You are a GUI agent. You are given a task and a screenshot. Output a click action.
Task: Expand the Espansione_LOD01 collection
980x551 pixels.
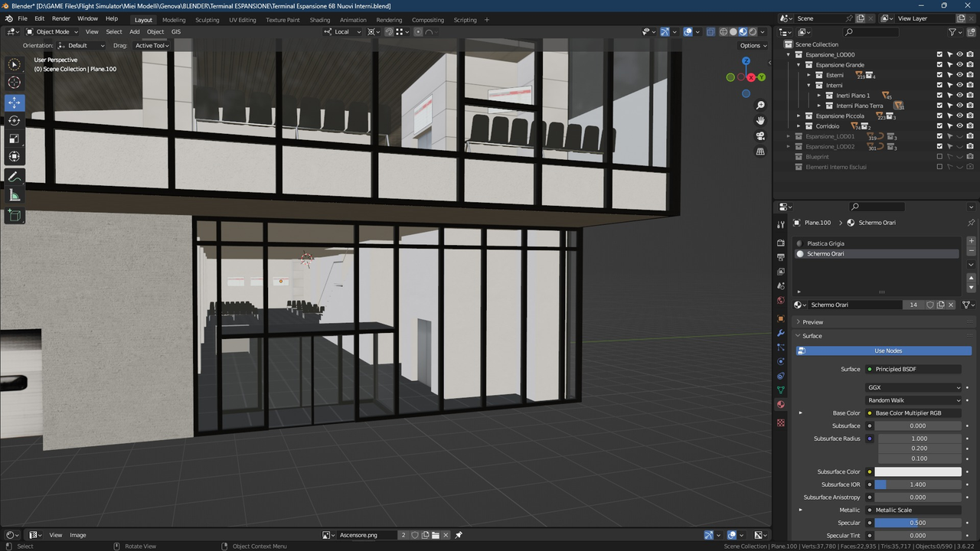[x=789, y=136]
